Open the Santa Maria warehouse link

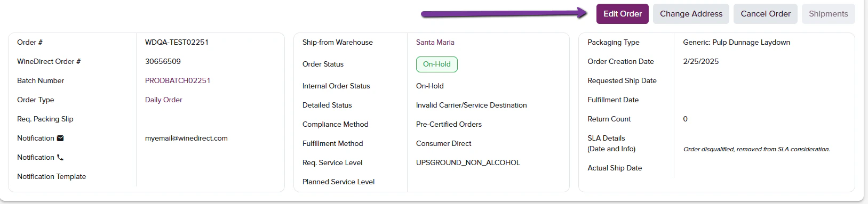(x=435, y=42)
